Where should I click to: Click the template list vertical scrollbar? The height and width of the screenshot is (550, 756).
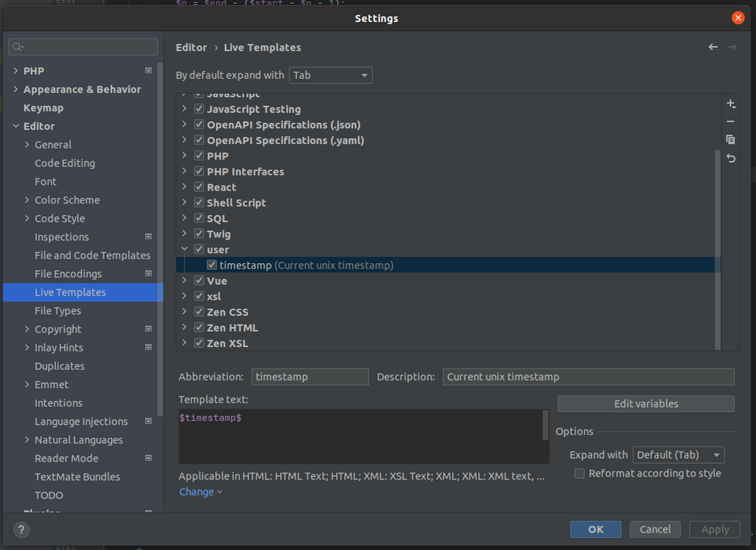(717, 249)
